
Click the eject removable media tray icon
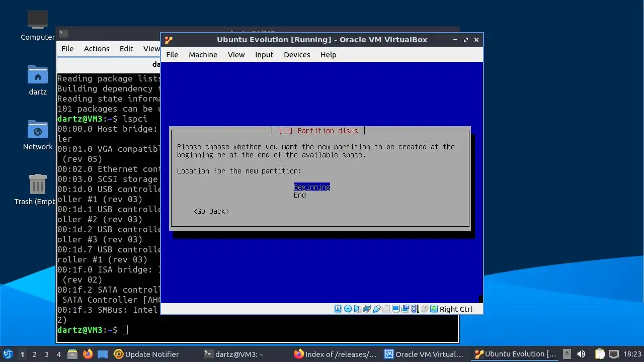(x=567, y=354)
